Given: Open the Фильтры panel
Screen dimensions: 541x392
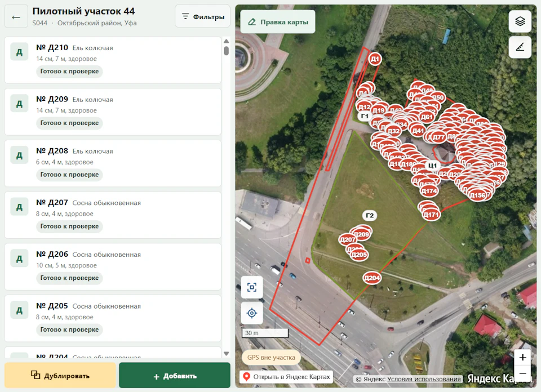Looking at the screenshot, I should [x=202, y=16].
